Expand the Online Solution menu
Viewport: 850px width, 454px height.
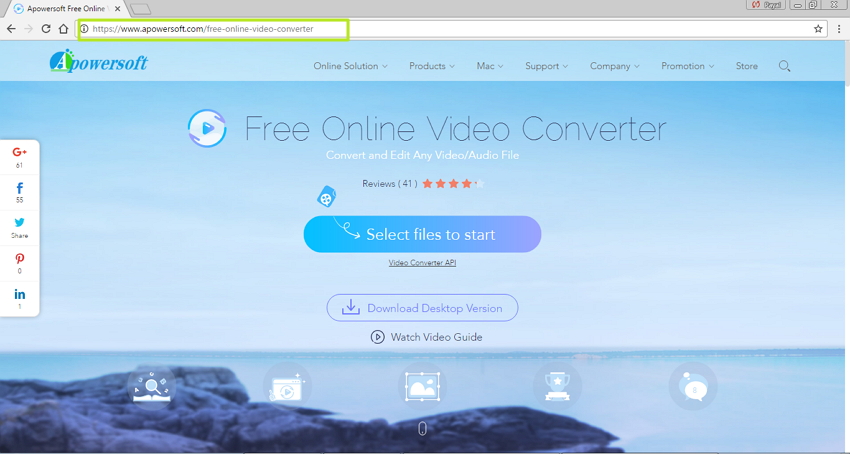[x=350, y=66]
